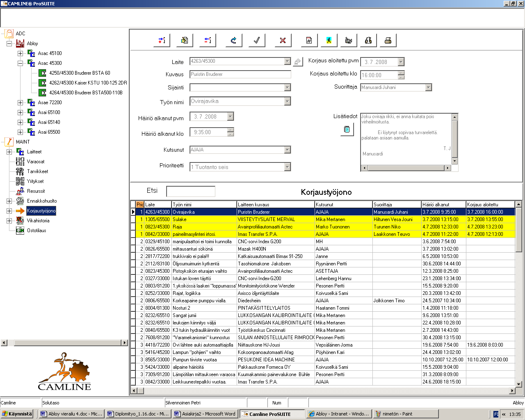Switch to Abloy - Intranet taskbar window

pos(339,414)
